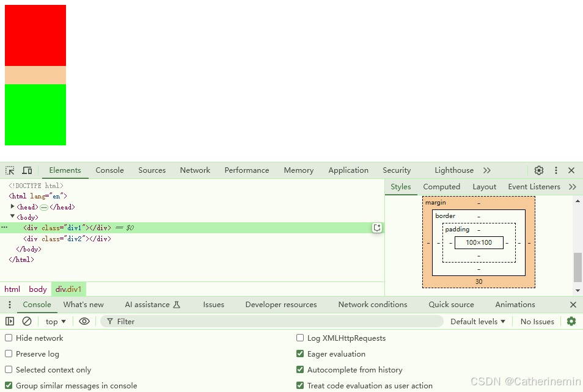Screen dimensions: 583x392
Task: Open the Issues drawer tab
Action: click(x=214, y=305)
